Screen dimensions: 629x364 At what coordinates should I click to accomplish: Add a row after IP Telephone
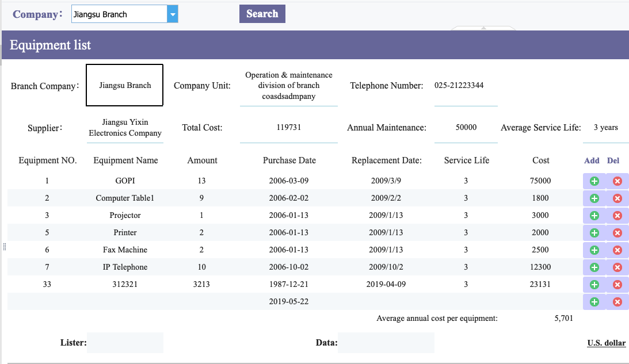pyautogui.click(x=594, y=267)
